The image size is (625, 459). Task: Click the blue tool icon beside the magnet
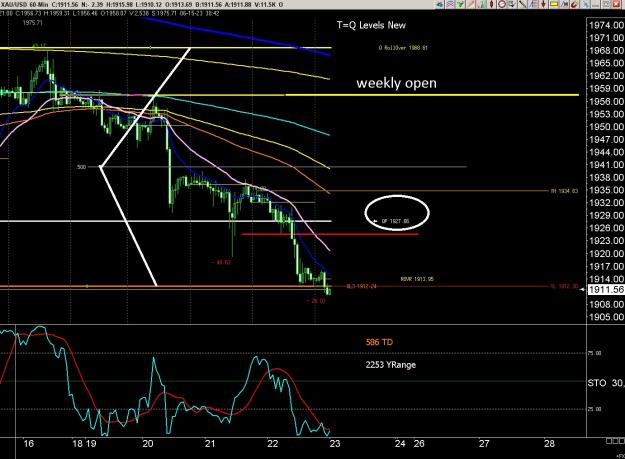[586, 4]
